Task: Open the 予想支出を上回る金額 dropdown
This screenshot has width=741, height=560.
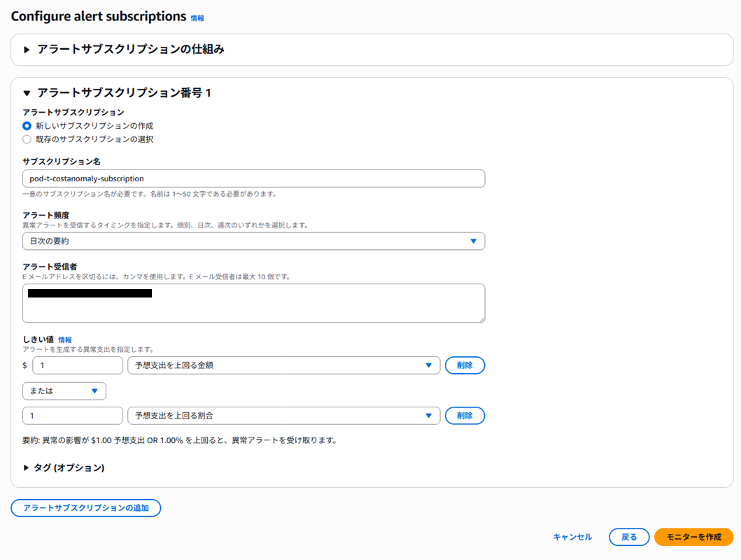Action: point(284,365)
